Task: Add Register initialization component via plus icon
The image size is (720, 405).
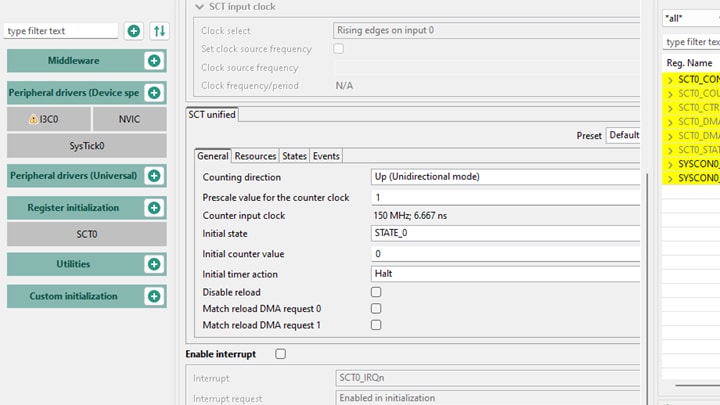Action: click(154, 208)
